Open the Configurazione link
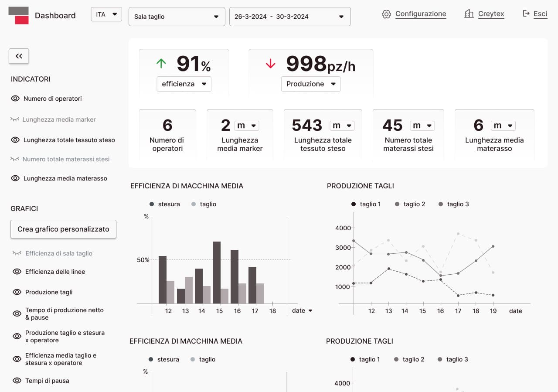Screen dimensions: 558x392 point(421,14)
